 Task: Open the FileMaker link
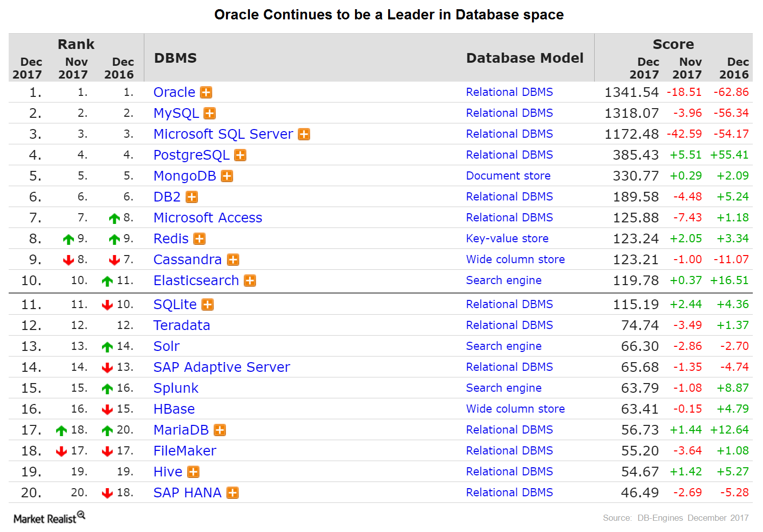[185, 451]
